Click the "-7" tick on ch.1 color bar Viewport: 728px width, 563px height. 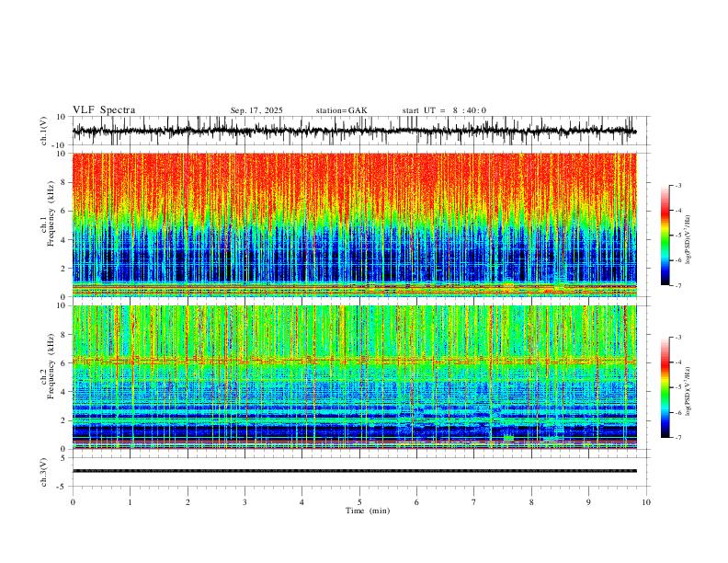[x=678, y=285]
